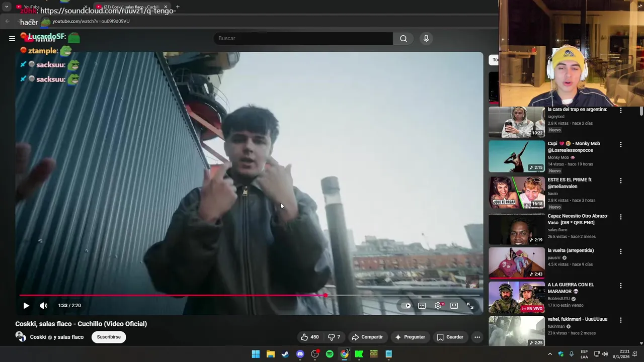Switch ESP LAA keyboard language
The height and width of the screenshot is (362, 644).
[584, 354]
